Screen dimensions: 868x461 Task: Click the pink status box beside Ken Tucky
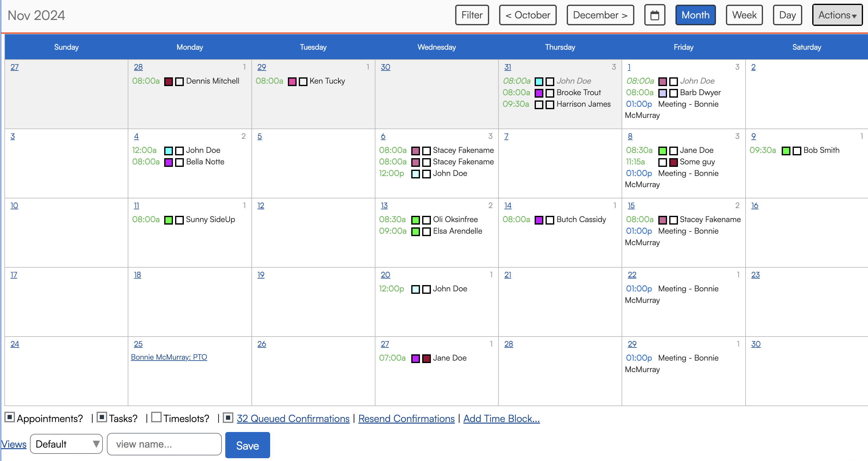click(292, 82)
